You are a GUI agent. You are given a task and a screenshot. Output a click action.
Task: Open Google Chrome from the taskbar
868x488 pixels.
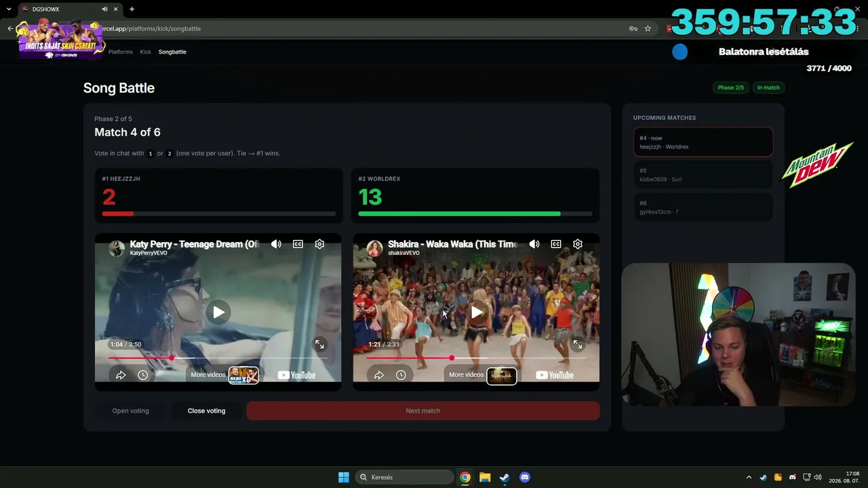coord(465,477)
